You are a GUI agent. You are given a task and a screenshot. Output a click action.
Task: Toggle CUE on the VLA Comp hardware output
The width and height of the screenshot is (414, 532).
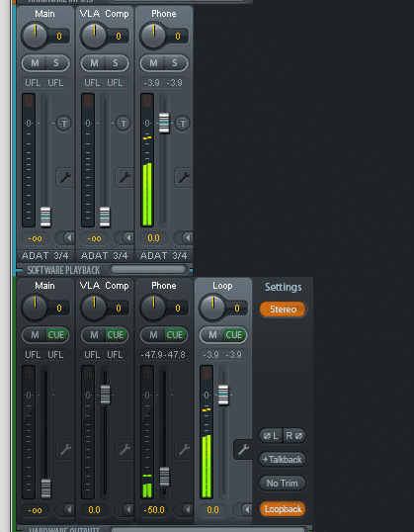pyautogui.click(x=116, y=335)
